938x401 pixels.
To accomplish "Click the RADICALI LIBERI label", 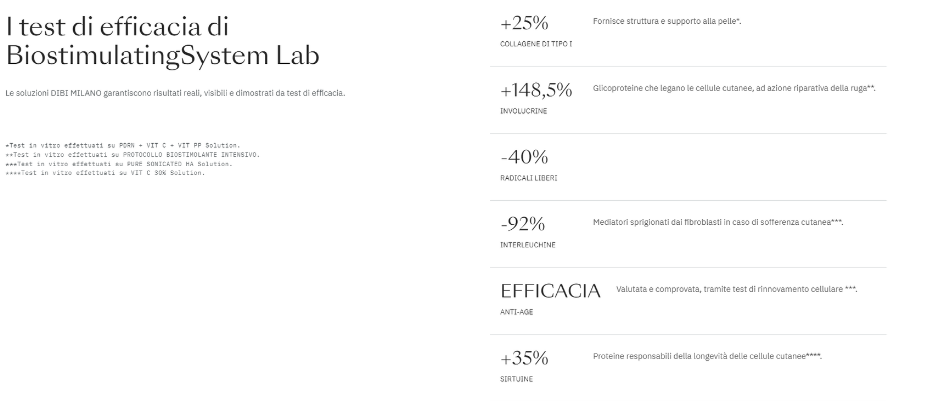I will click(x=529, y=178).
